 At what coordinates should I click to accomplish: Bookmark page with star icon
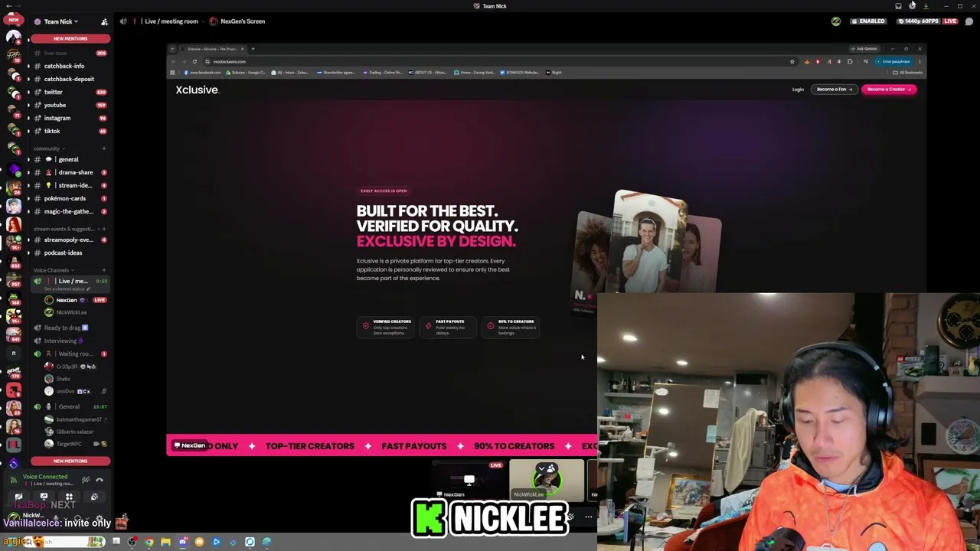(792, 61)
